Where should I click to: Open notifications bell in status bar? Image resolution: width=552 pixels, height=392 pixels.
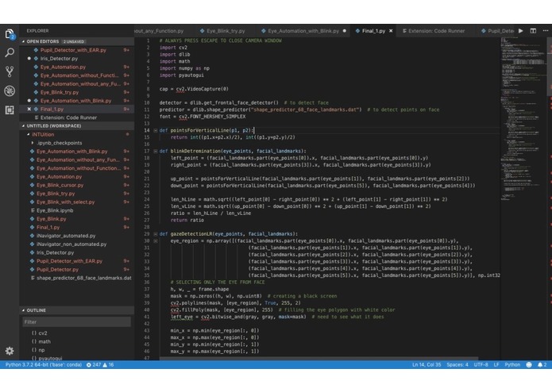click(542, 365)
